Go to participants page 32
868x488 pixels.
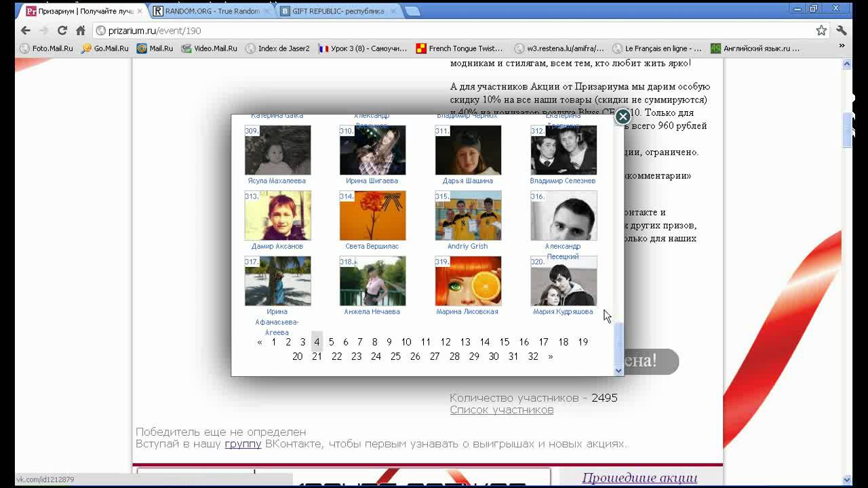[533, 357]
